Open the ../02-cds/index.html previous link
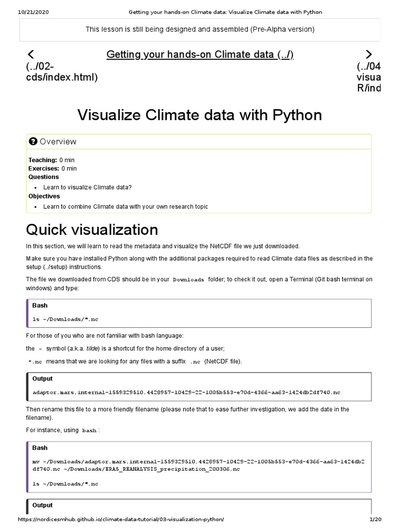 pyautogui.click(x=61, y=72)
